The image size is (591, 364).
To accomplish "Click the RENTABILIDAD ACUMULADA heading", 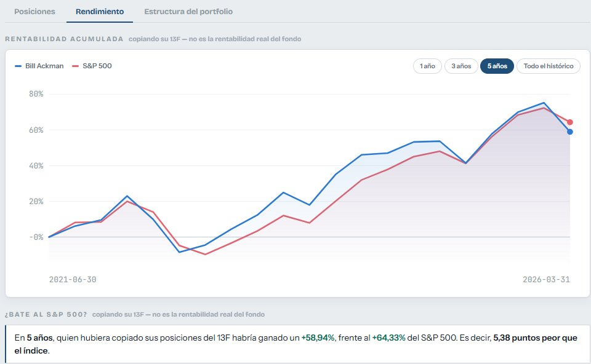I will pyautogui.click(x=64, y=39).
